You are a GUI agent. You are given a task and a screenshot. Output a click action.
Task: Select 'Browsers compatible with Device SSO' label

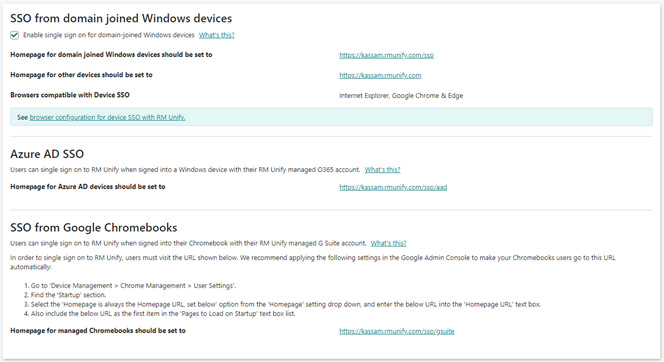pos(70,95)
